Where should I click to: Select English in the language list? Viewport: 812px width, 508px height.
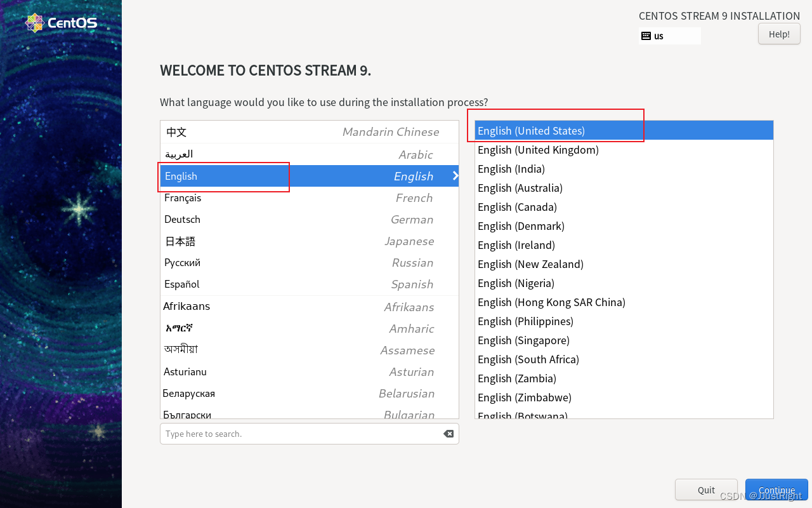310,176
